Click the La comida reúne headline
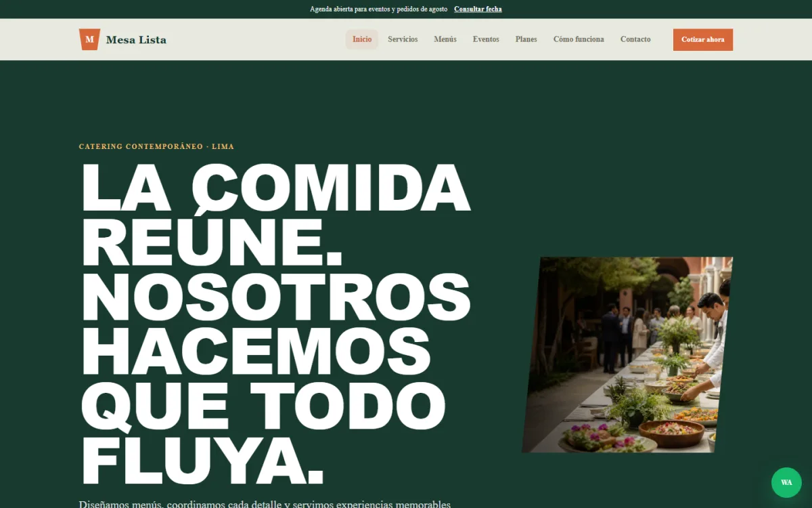The image size is (812, 508). pyautogui.click(x=276, y=324)
